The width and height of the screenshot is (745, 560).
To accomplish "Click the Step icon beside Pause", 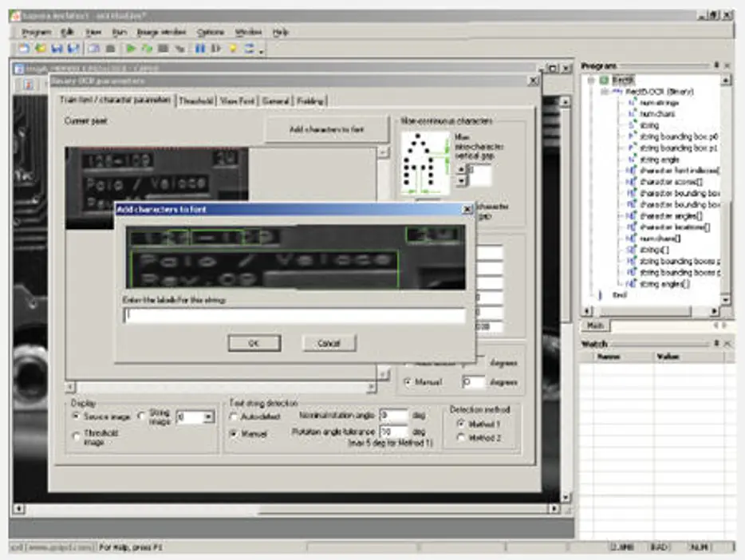I will point(216,49).
